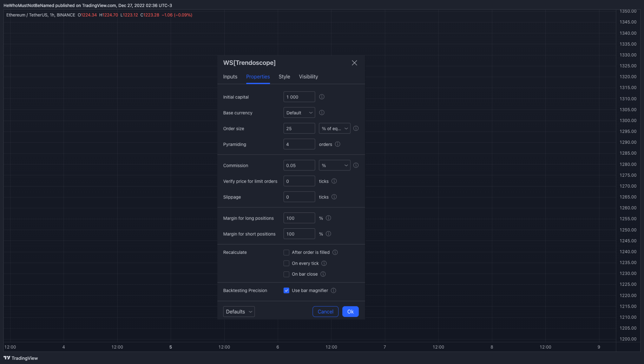644x364 pixels.
Task: Enable recalculate On bar close
Action: click(x=286, y=274)
